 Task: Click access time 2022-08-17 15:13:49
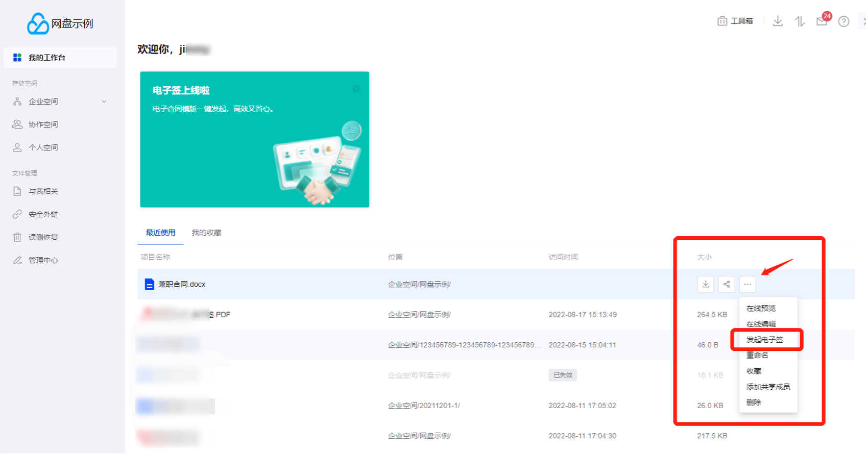[x=583, y=315]
